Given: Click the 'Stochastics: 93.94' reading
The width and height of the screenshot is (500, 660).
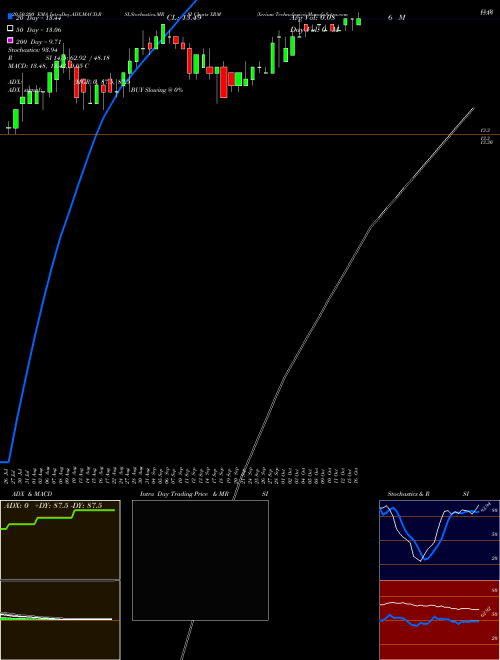Looking at the screenshot, I should (x=32, y=50).
